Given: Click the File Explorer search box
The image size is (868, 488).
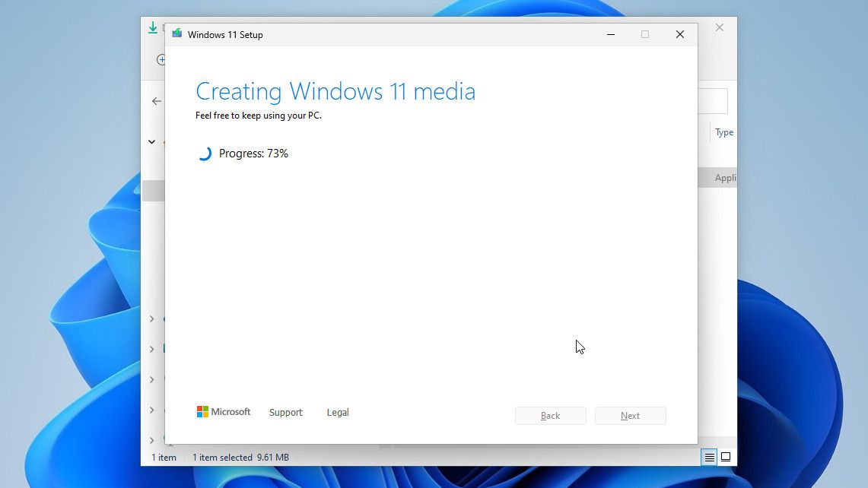Looking at the screenshot, I should 713,101.
